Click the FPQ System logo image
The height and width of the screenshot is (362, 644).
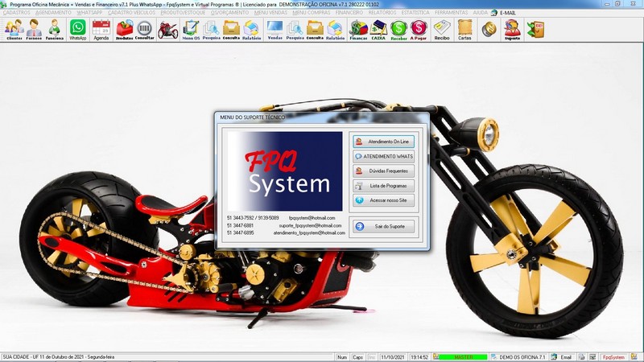[285, 171]
